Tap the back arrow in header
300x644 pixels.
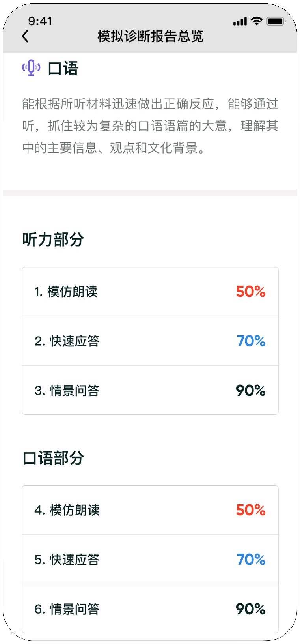(x=25, y=36)
